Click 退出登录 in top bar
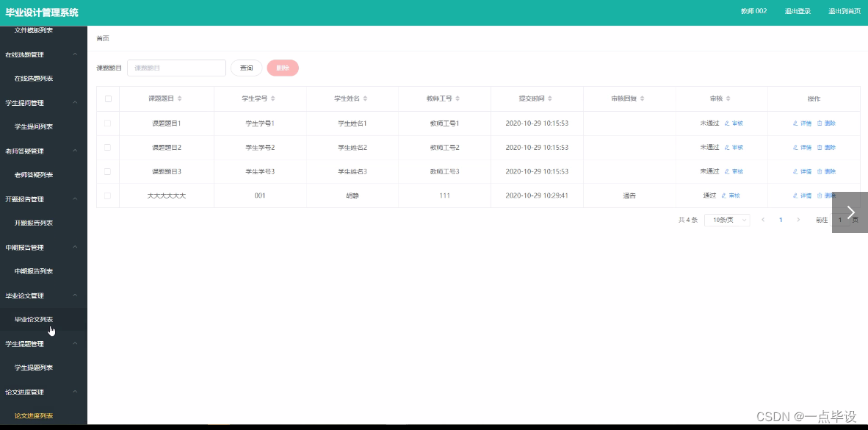The width and height of the screenshot is (868, 430). [798, 11]
